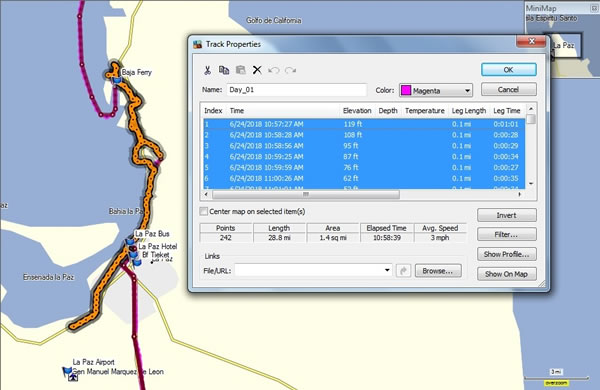Sort by the Elevation column header
The image size is (600, 390).
coord(357,111)
